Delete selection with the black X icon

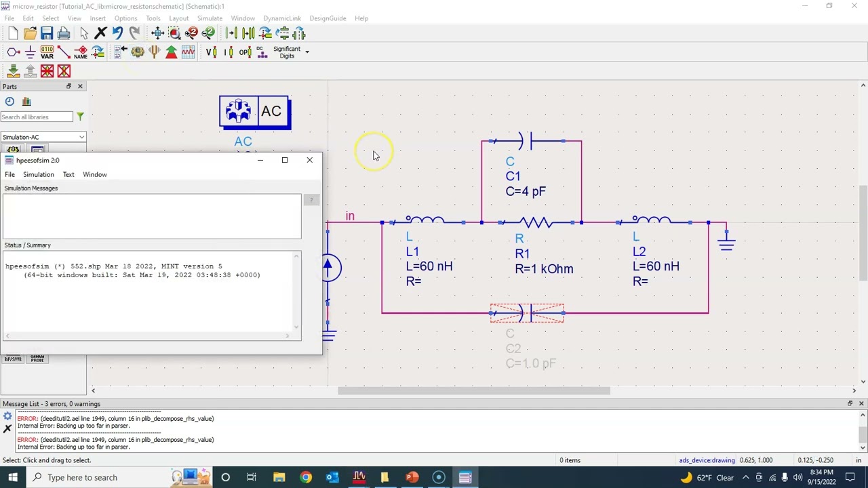coord(100,33)
